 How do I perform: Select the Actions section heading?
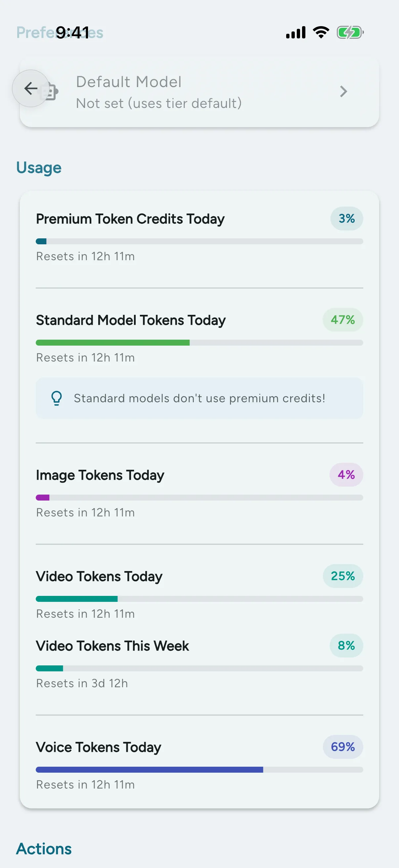tap(44, 848)
